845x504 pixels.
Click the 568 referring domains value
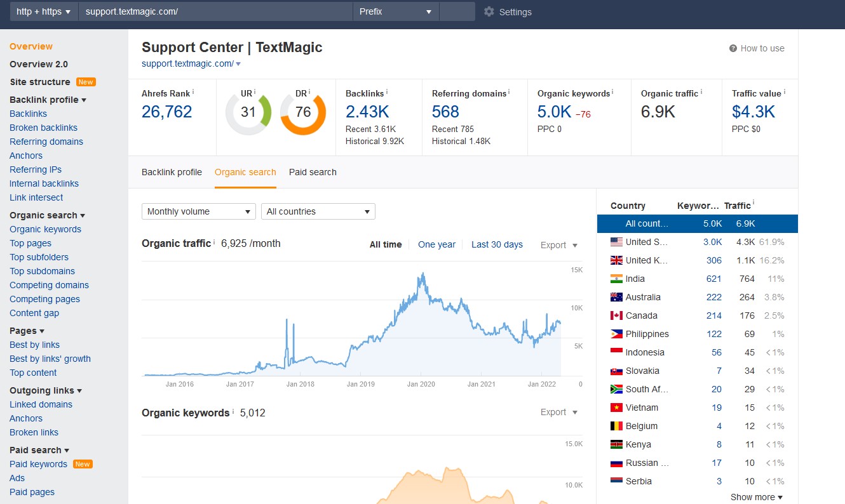pyautogui.click(x=445, y=112)
